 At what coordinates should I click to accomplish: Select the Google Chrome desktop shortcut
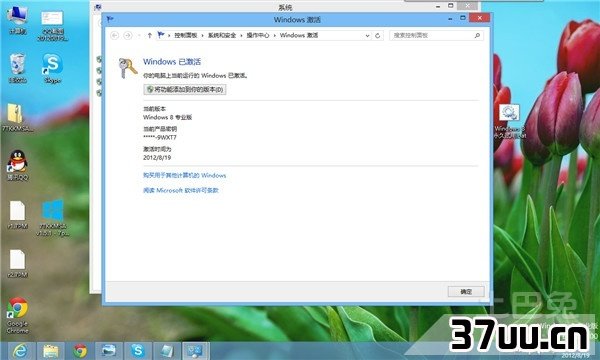(18, 315)
